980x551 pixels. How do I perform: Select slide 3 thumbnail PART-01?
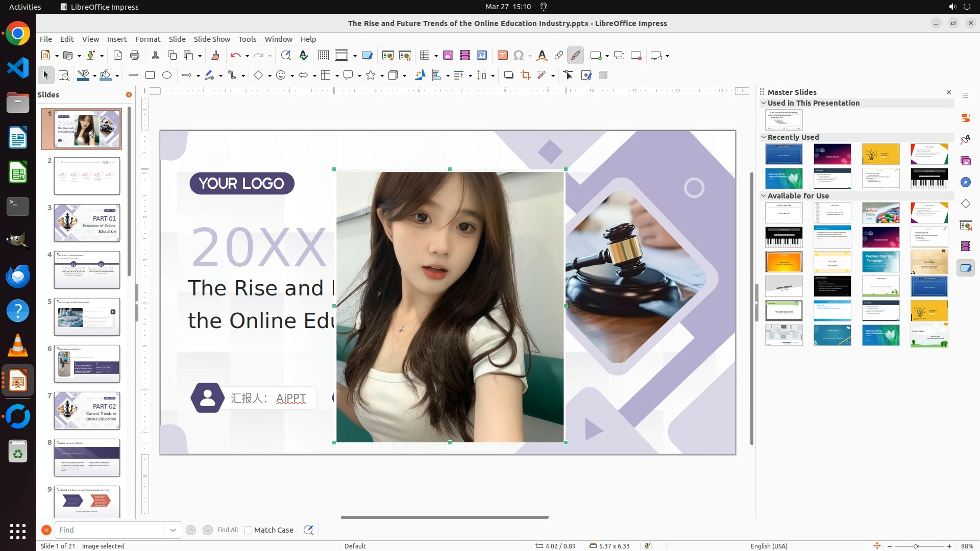click(87, 223)
